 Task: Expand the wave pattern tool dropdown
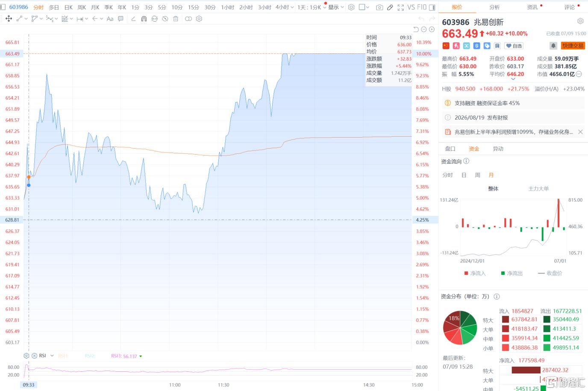click(x=56, y=19)
